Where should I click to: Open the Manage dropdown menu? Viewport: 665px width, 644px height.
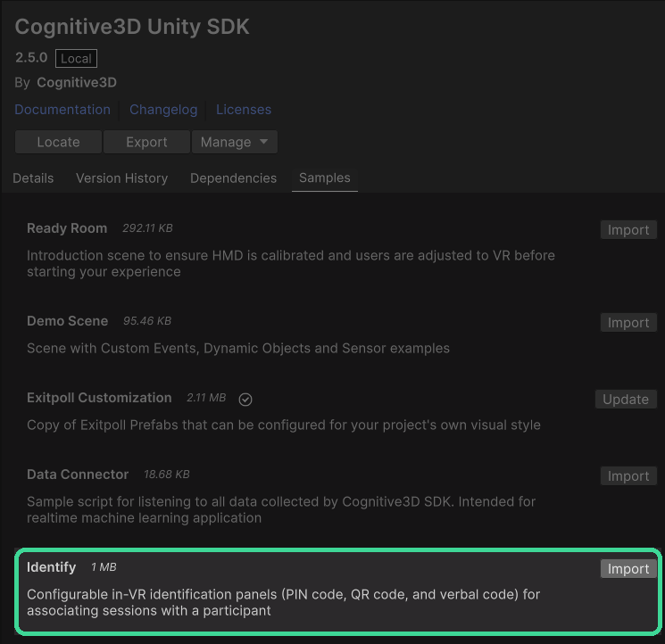pos(235,142)
